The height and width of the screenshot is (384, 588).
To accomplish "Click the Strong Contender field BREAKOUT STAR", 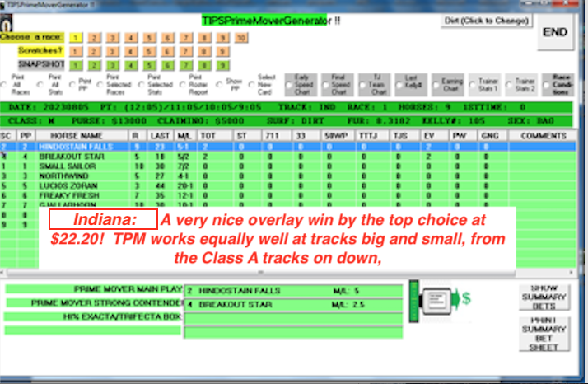I will [294, 304].
